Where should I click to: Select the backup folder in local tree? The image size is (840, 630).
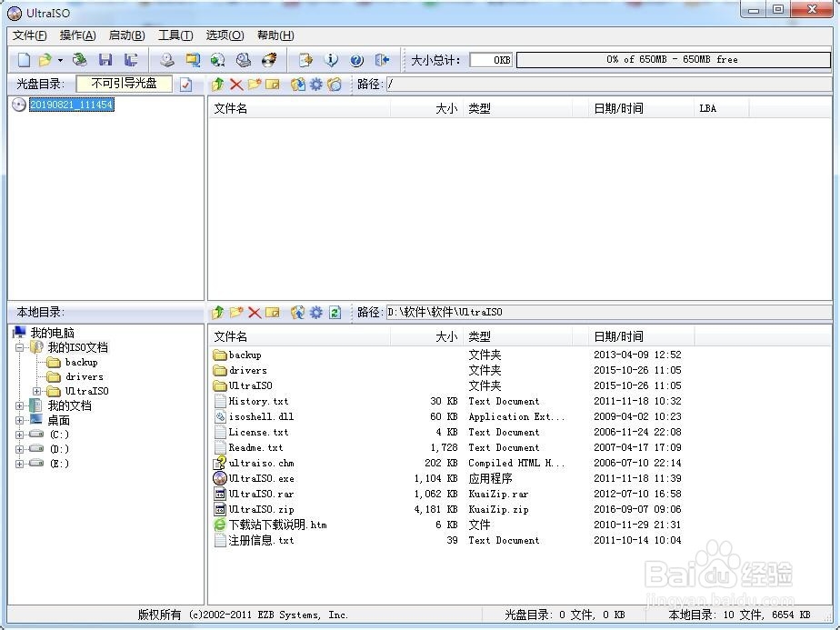coord(82,362)
